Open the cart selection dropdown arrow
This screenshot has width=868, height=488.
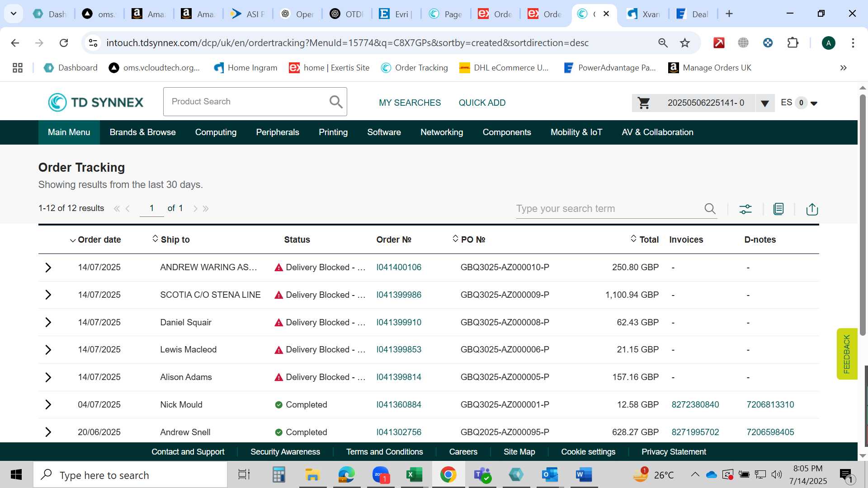click(765, 103)
